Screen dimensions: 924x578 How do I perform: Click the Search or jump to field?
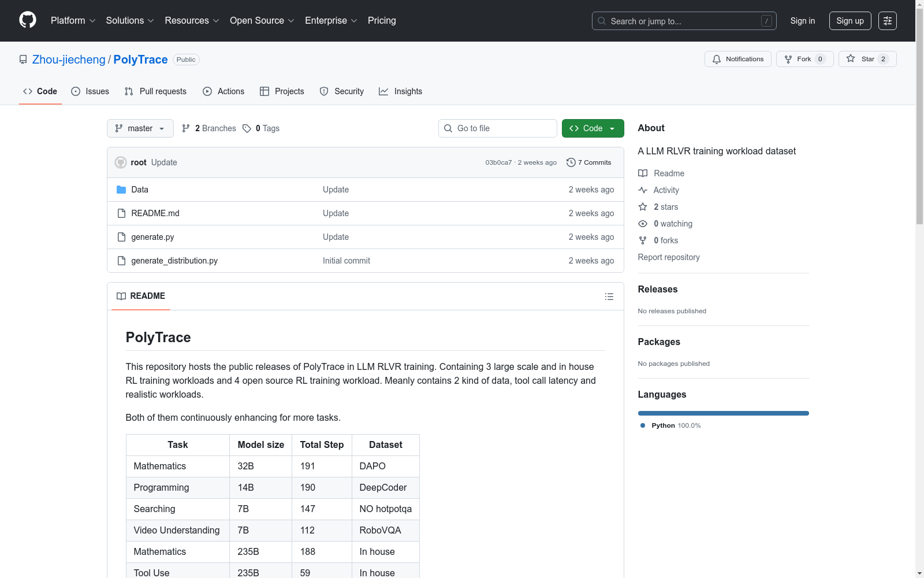684,21
